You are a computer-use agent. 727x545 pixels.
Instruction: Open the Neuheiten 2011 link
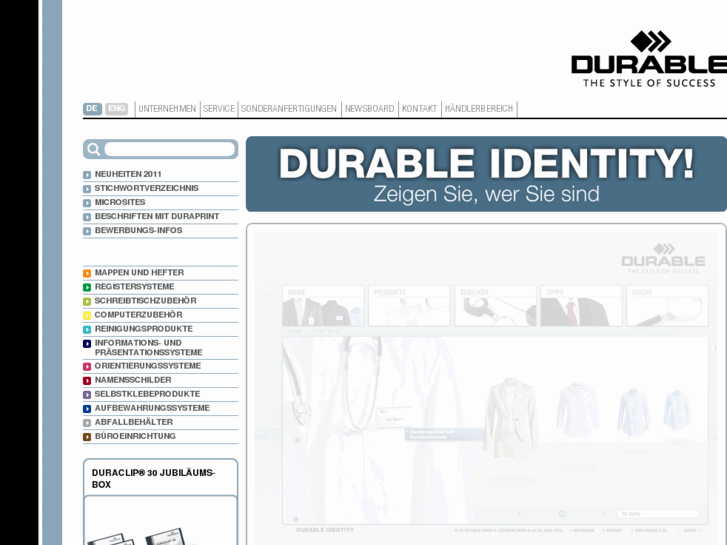(128, 174)
